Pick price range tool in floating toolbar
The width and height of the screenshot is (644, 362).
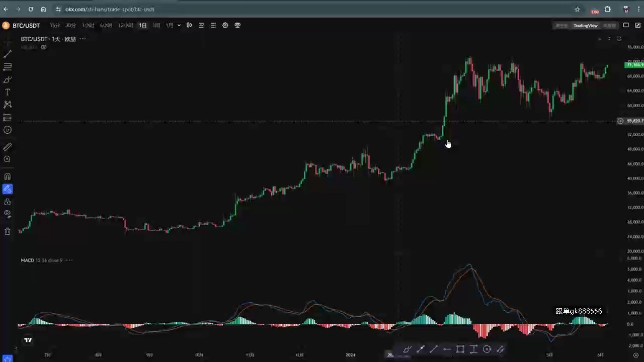coord(473,349)
